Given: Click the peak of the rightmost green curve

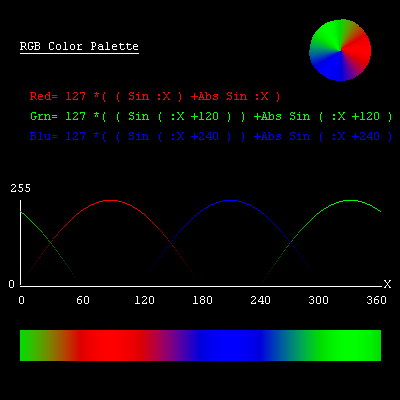Looking at the screenshot, I should click(351, 200).
